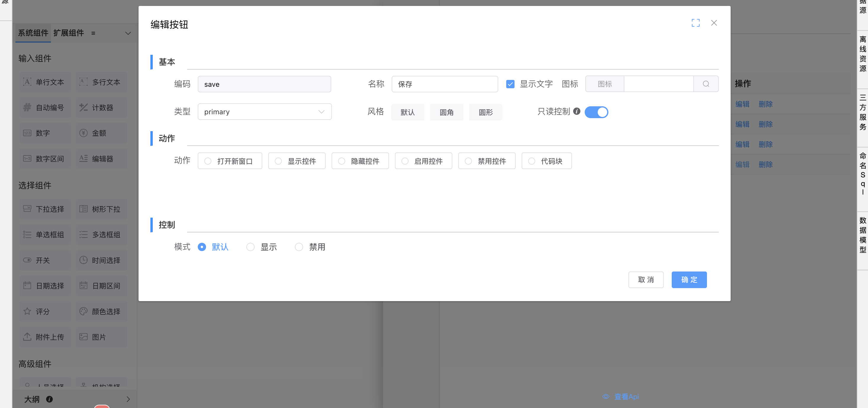Click the fullscreen expand icon in dialog header
The width and height of the screenshot is (868, 408).
click(695, 23)
